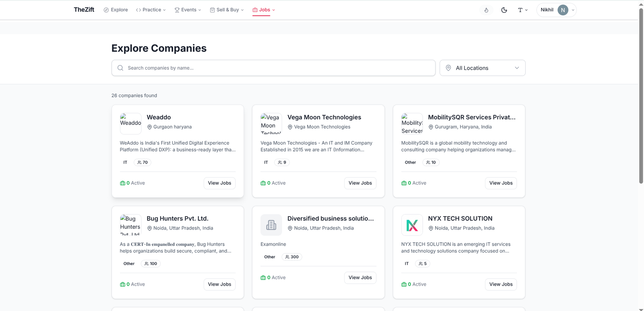Open the Explore nav item
644x311 pixels.
pyautogui.click(x=116, y=10)
